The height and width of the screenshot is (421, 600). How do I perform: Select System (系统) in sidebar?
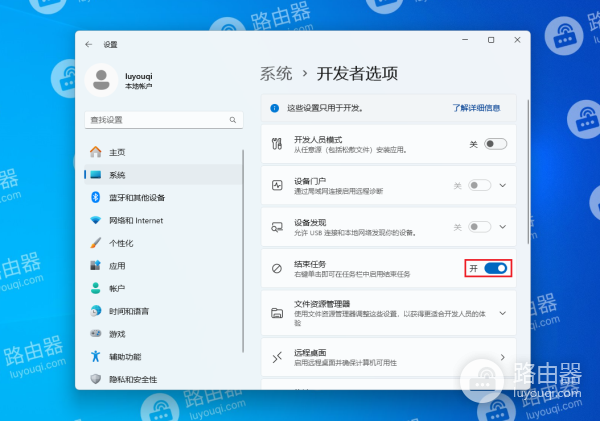(163, 175)
